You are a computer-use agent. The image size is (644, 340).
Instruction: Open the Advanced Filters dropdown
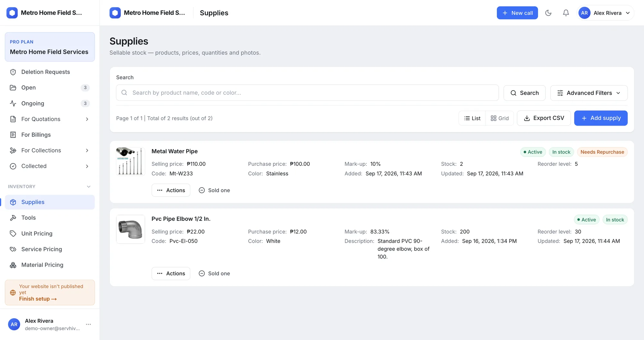[x=589, y=93]
